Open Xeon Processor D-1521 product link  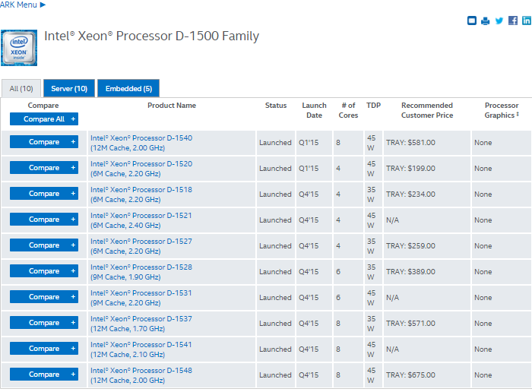pos(141,220)
